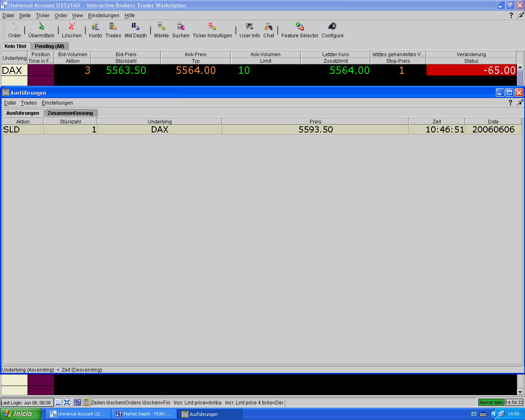Open Trades menu in Ausführungen window
Image resolution: width=525 pixels, height=420 pixels.
point(29,103)
